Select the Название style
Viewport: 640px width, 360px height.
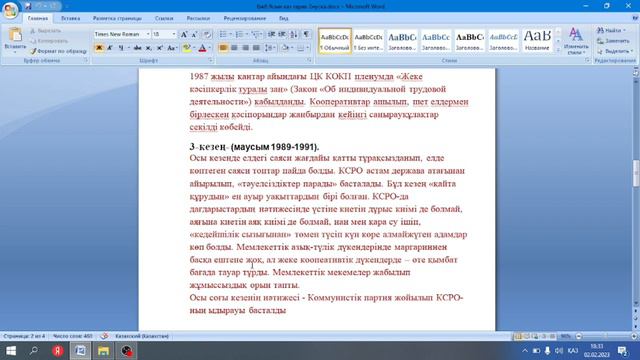(x=537, y=41)
